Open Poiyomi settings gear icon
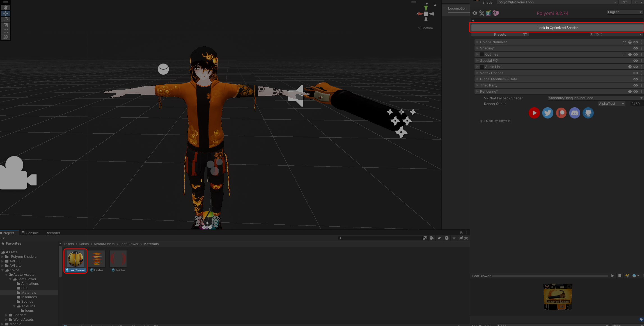This screenshot has height=326, width=644. coord(475,13)
